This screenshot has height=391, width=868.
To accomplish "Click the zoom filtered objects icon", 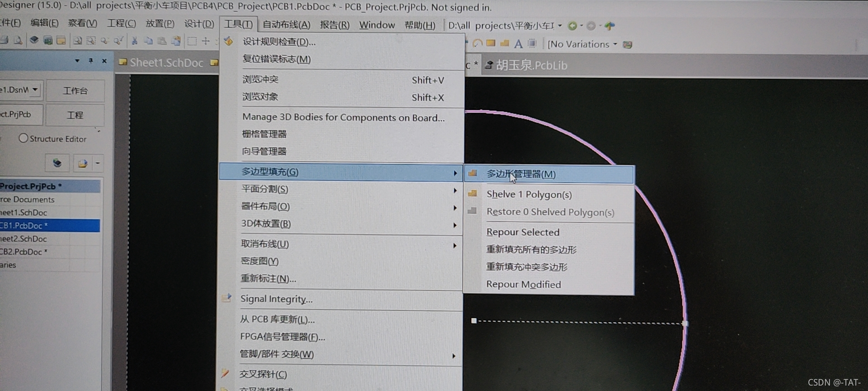I will [118, 41].
